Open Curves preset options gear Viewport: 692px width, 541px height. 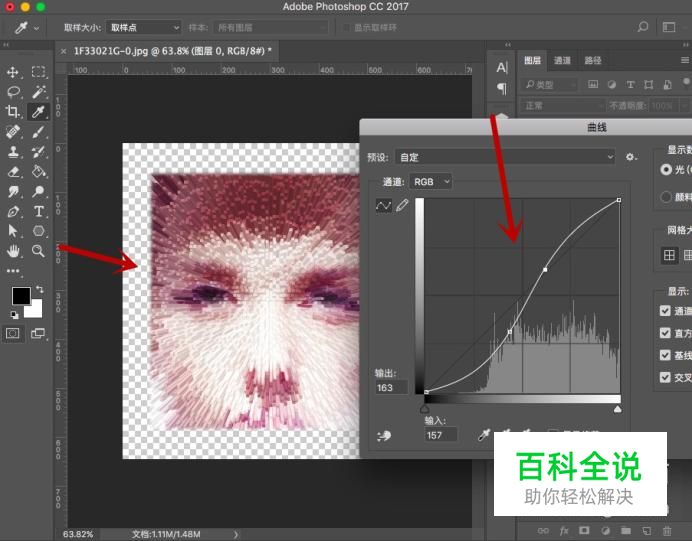coord(631,157)
